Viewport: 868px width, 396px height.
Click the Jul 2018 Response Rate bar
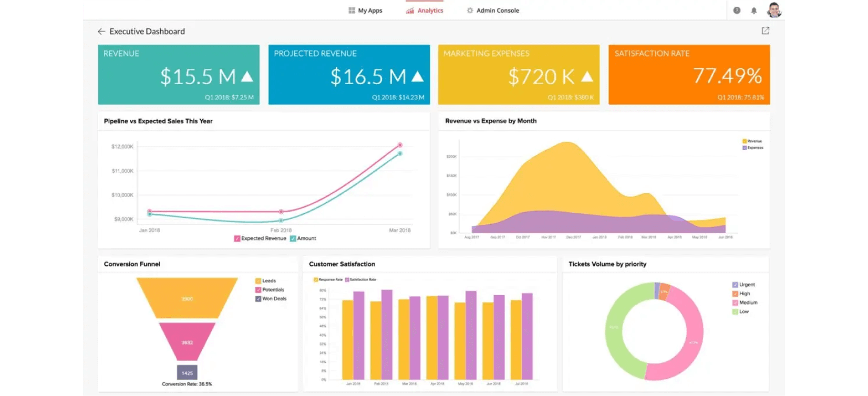tap(516, 340)
